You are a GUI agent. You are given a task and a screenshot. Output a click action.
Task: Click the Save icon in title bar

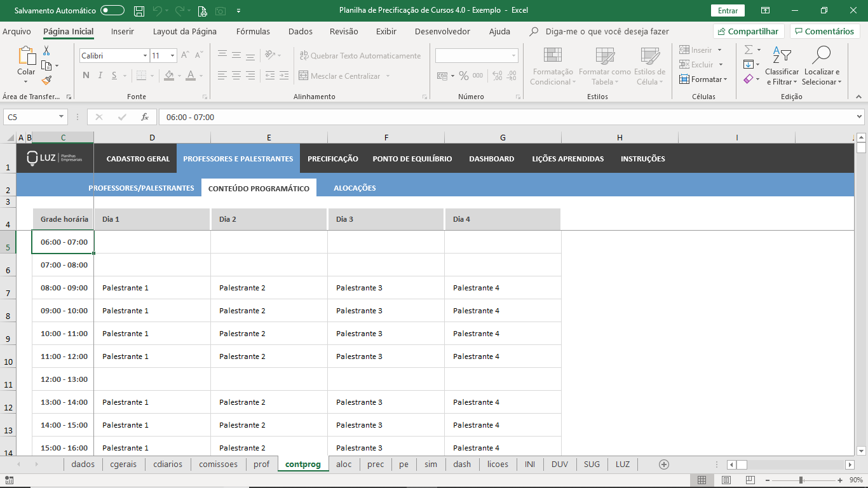point(139,11)
